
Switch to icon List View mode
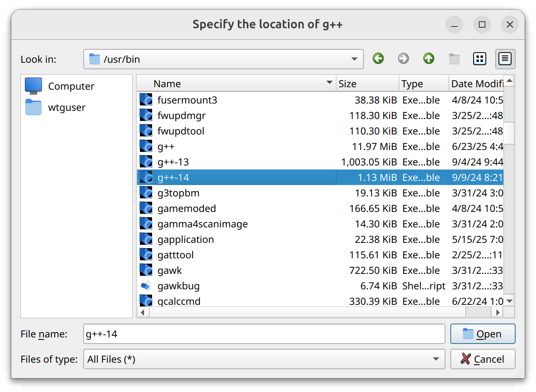point(480,59)
